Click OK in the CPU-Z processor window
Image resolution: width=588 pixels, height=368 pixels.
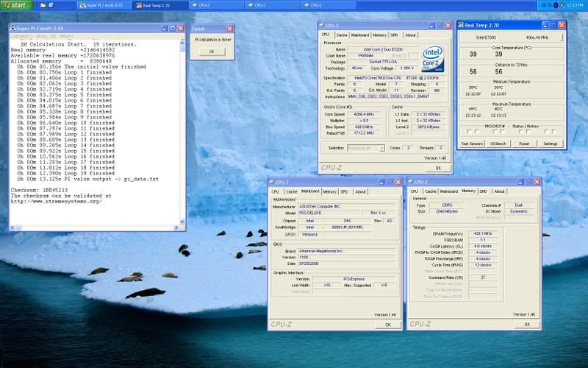(438, 169)
